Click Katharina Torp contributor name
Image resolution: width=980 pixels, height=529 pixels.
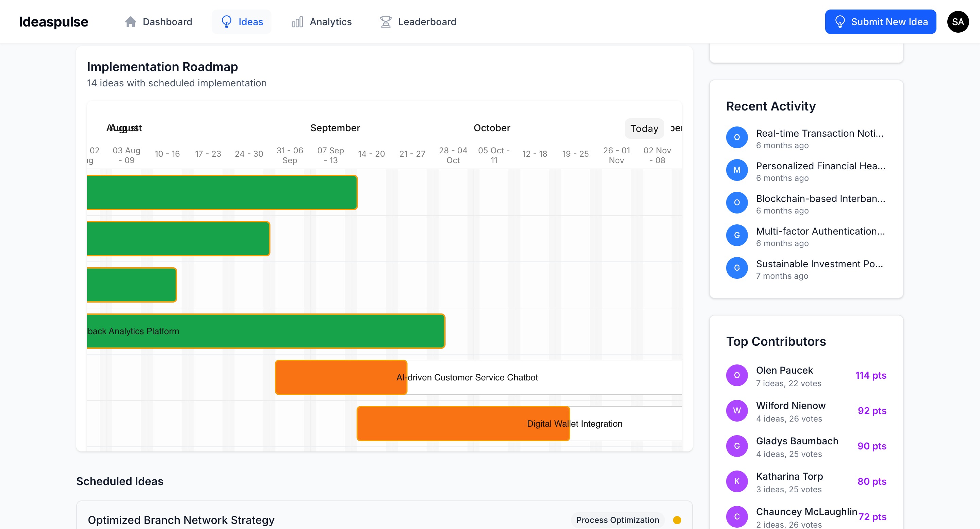click(x=789, y=476)
